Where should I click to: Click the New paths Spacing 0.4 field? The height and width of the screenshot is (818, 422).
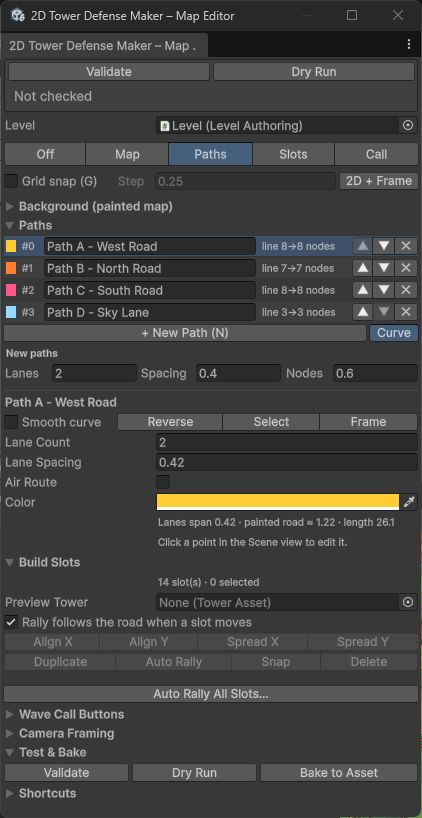click(x=238, y=374)
